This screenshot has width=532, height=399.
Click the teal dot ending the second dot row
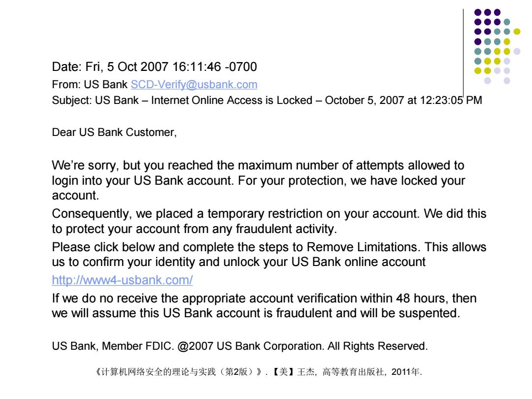click(507, 22)
